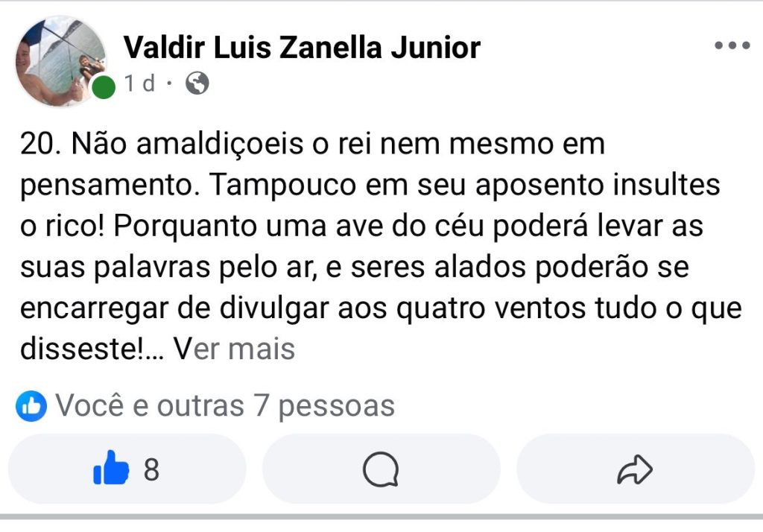Click the globe public audience icon
Viewport: 763px width, 532px height.
[x=197, y=83]
